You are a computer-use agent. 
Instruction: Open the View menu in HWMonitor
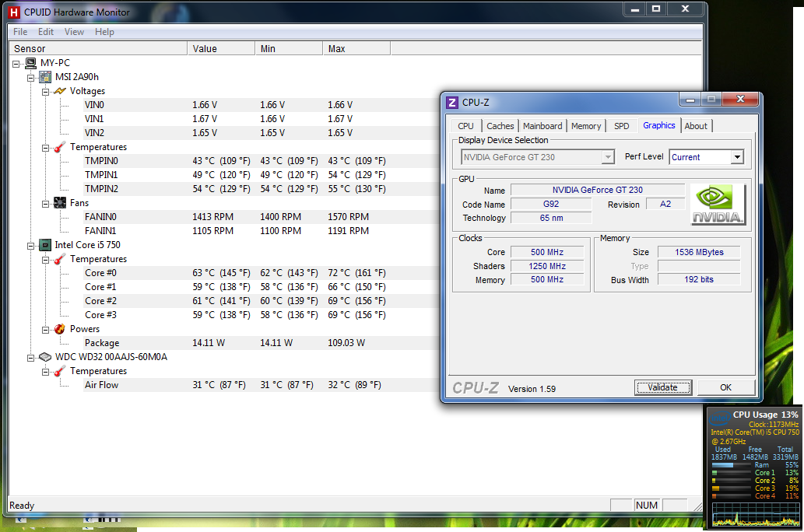(x=75, y=32)
